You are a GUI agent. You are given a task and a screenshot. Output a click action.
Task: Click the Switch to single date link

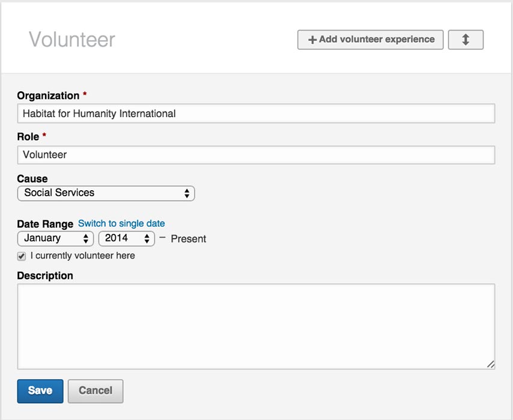(x=121, y=223)
